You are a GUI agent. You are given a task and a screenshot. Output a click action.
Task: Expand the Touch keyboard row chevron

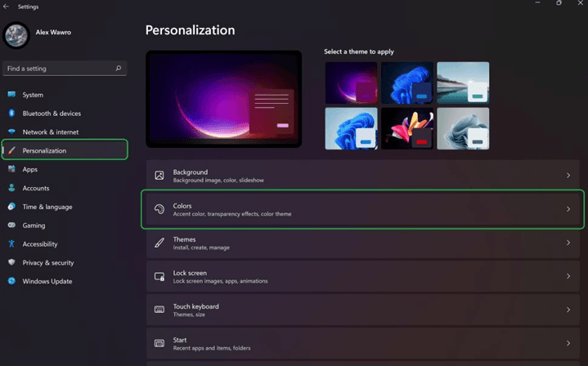(568, 310)
